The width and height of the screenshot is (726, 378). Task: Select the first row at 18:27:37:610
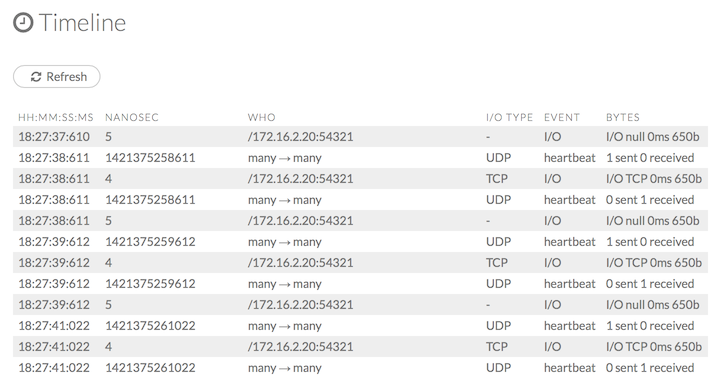(x=360, y=137)
